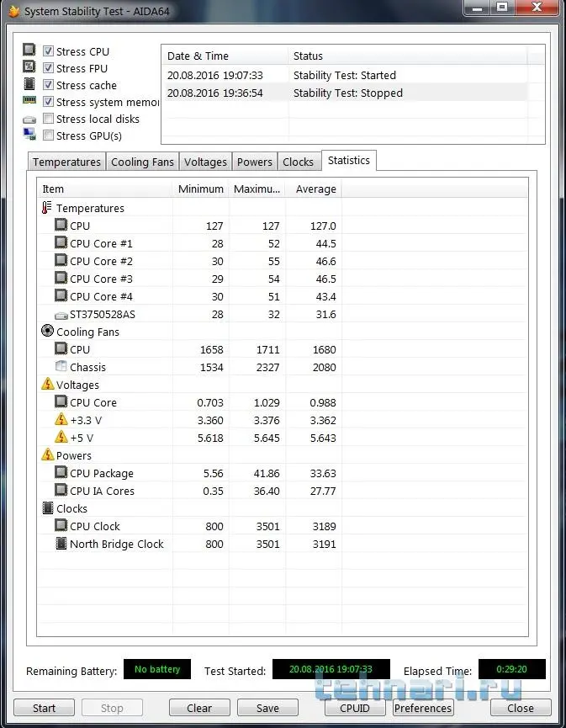Click the thermometer icon of the Temperatures group
This screenshot has width=566, height=728.
46,208
